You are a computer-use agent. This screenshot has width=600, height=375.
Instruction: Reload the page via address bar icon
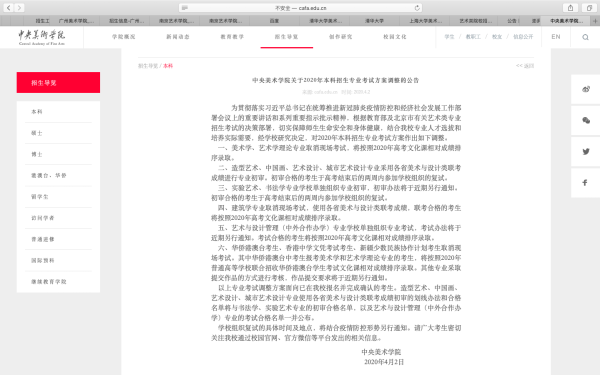(x=417, y=8)
